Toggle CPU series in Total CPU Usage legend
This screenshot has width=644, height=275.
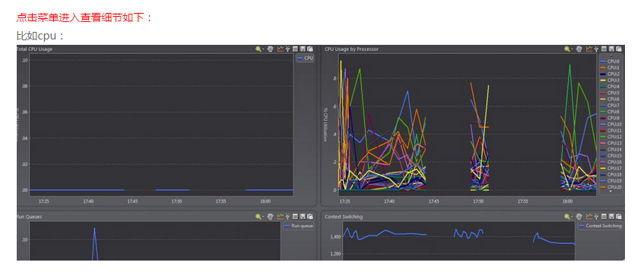coord(305,58)
